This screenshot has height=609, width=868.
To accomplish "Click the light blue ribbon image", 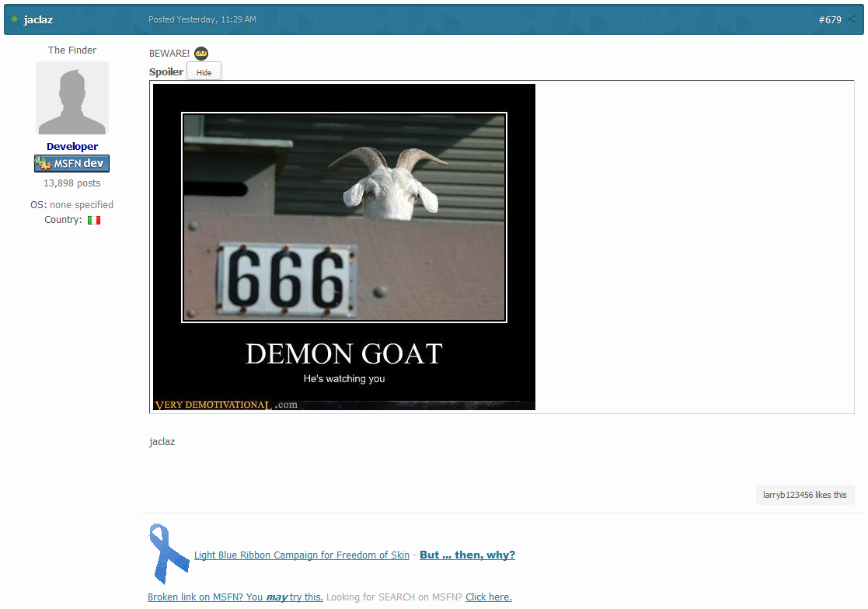I will [x=169, y=554].
